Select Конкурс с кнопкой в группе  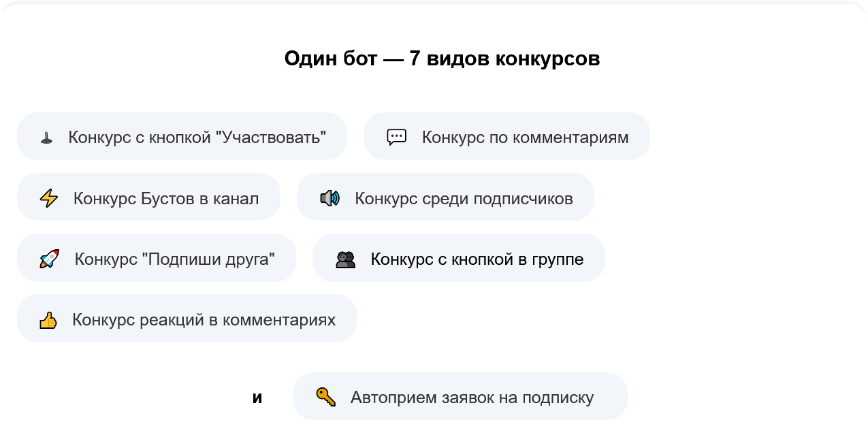[459, 257]
